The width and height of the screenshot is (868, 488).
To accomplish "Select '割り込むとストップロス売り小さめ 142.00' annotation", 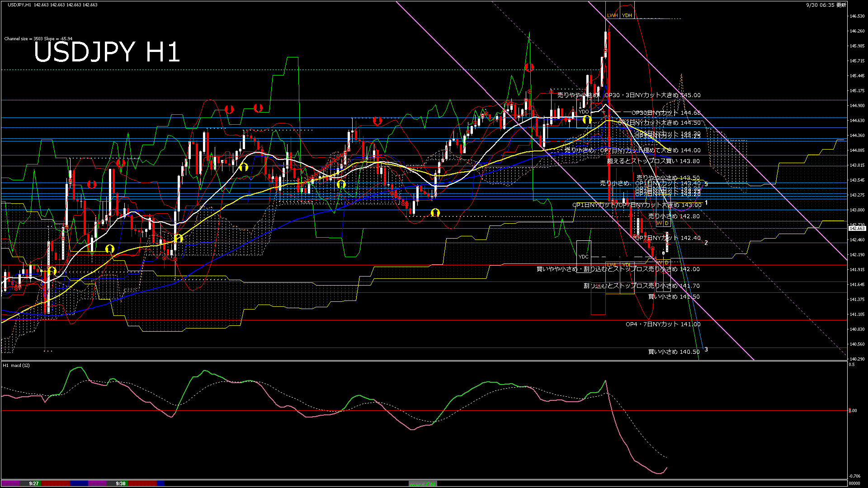I will click(x=642, y=269).
